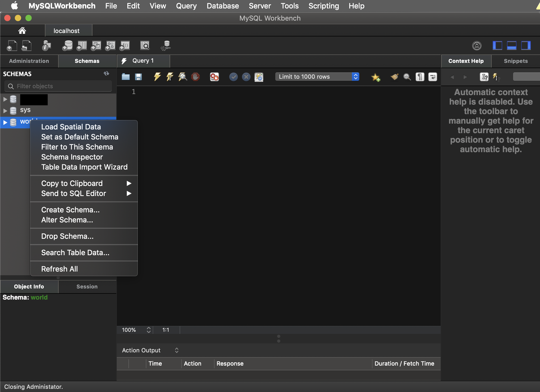Open the Administration tab

(29, 61)
